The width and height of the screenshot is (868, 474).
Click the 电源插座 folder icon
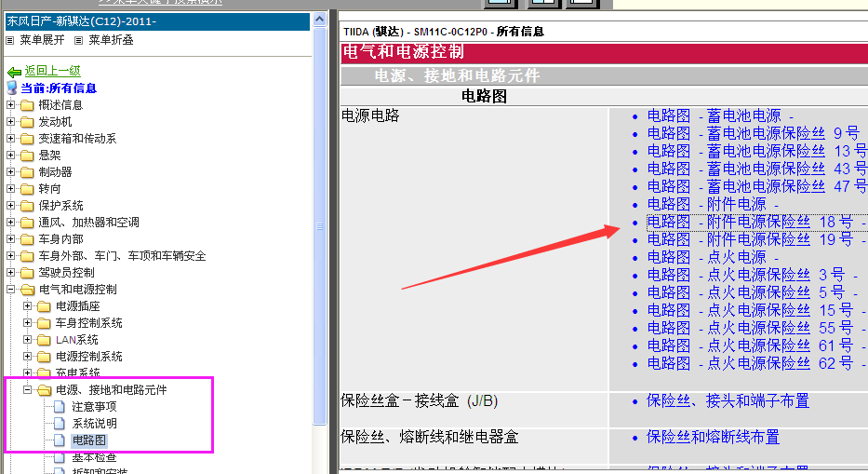click(45, 306)
